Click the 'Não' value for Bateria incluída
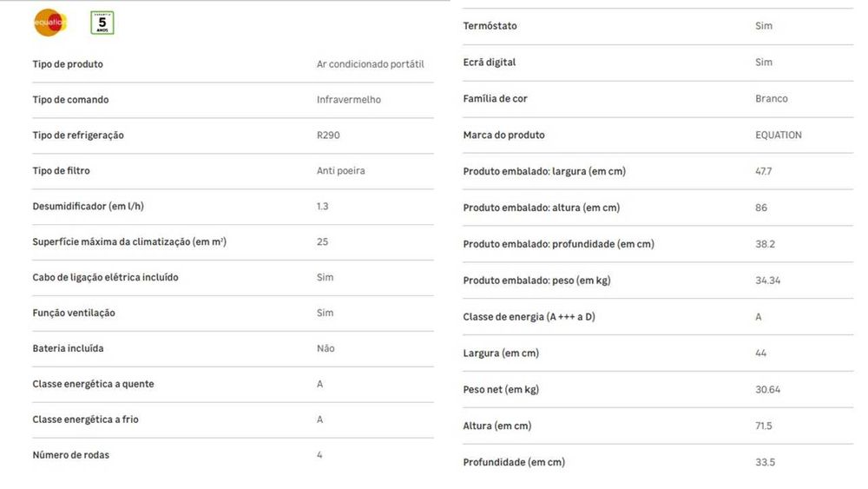The image size is (868, 489). (325, 349)
